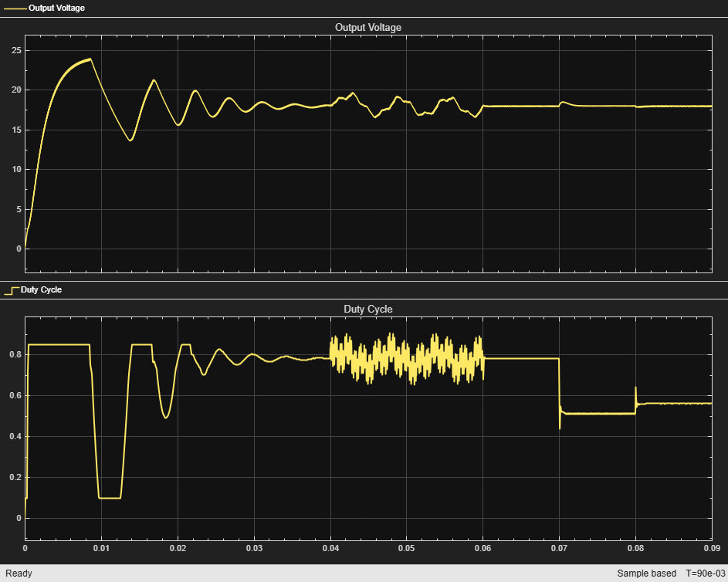The image size is (728, 582).
Task: Click the duty cycle spike at 0.08
Action: click(x=635, y=394)
